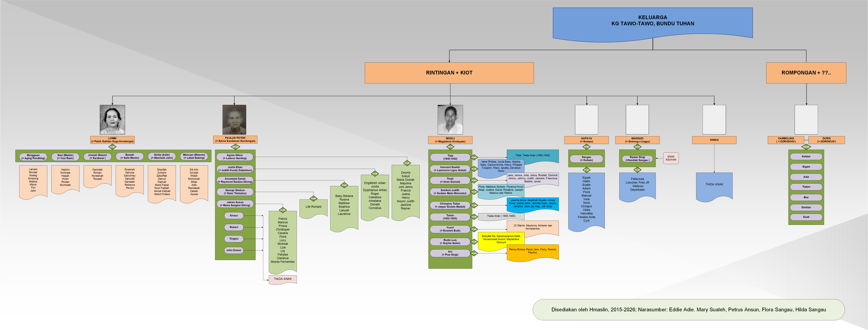
Task: Select the Innocent Sualeh node
Action: point(450,169)
